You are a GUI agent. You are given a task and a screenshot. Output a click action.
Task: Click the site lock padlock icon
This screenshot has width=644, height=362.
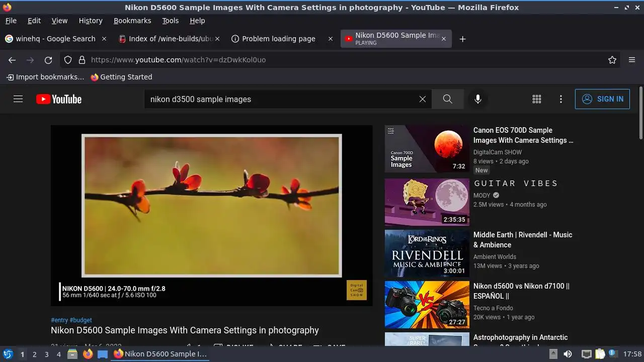pyautogui.click(x=82, y=60)
